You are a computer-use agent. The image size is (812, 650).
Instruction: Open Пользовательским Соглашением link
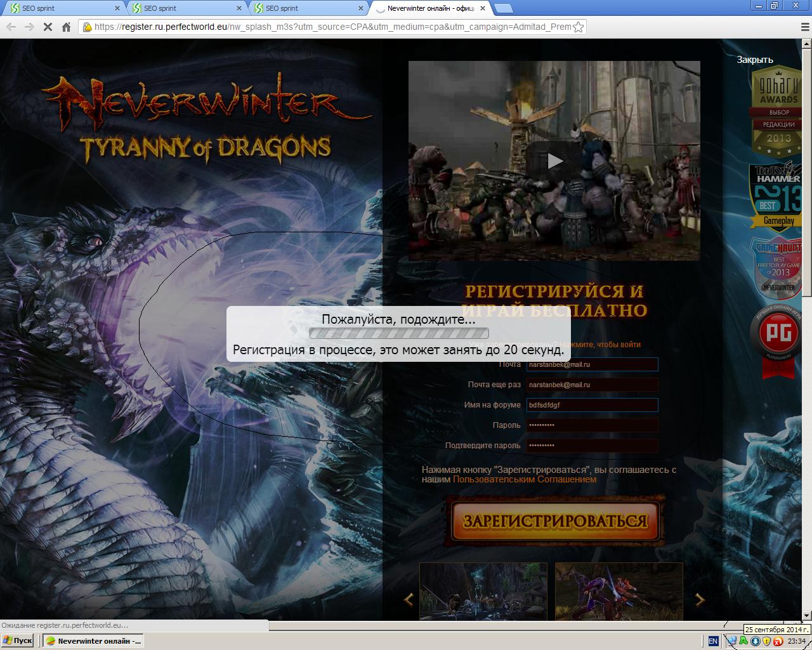coord(525,479)
